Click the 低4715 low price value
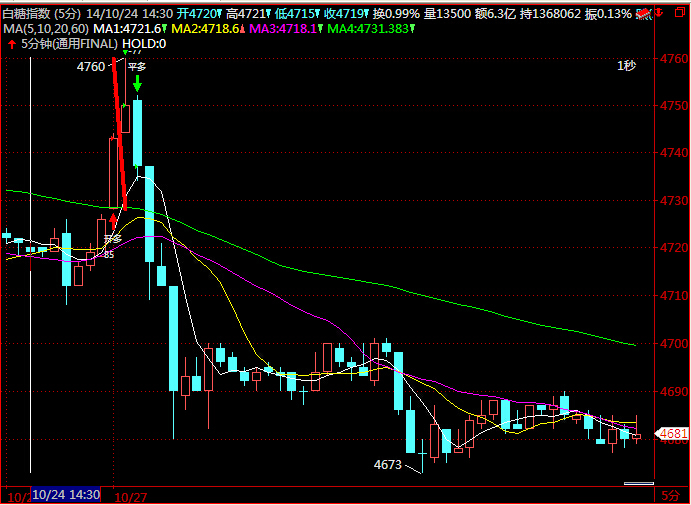 click(295, 14)
